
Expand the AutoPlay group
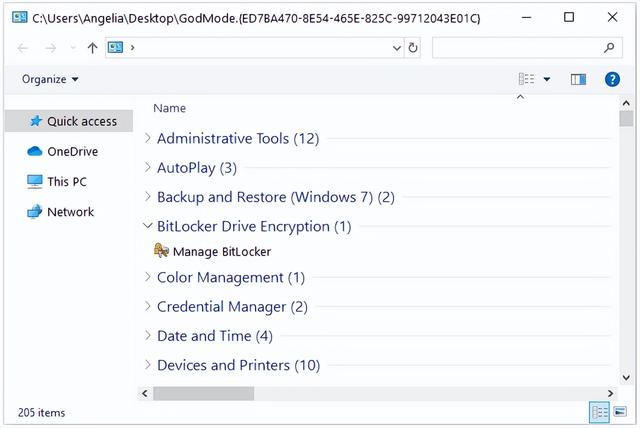(148, 167)
